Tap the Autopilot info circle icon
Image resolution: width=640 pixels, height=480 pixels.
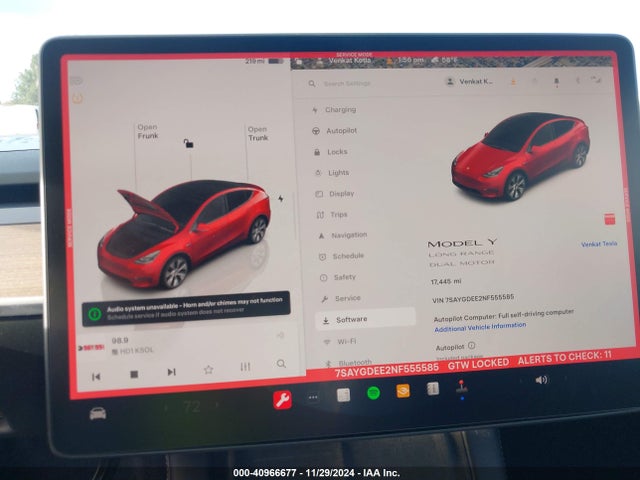click(x=472, y=346)
